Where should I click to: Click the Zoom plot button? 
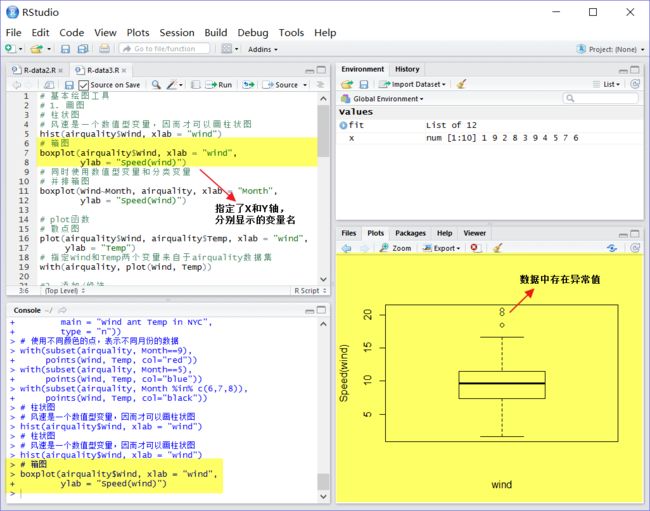point(395,248)
